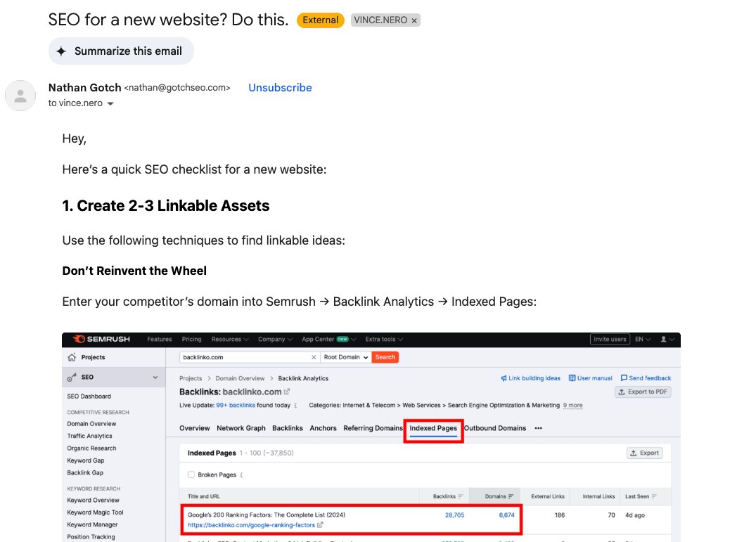
Task: Open the Outbound Domains tab
Action: point(495,428)
